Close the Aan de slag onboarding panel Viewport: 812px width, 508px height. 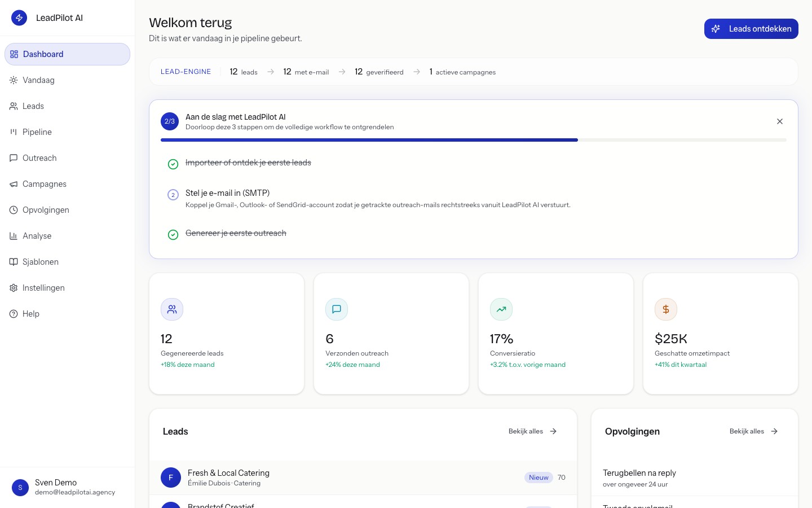tap(780, 121)
